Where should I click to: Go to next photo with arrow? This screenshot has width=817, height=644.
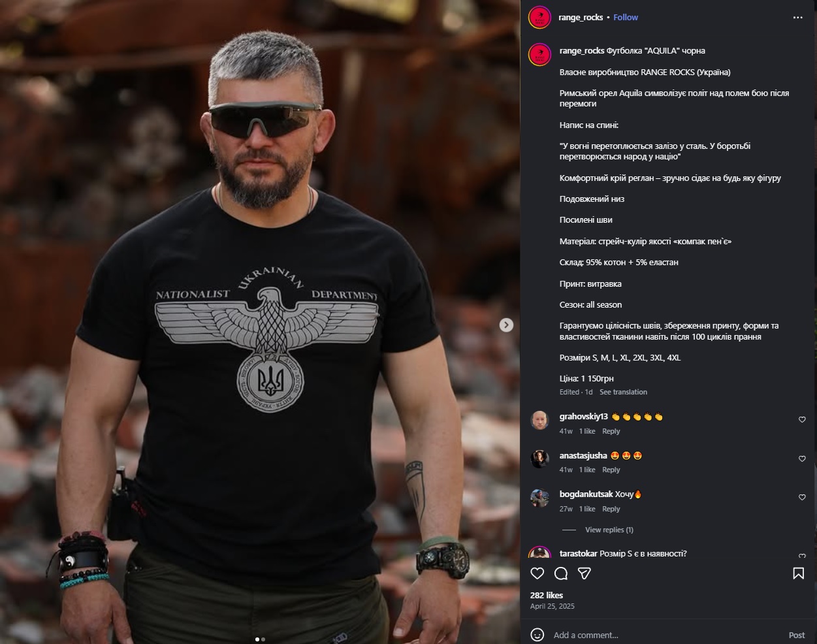point(506,325)
